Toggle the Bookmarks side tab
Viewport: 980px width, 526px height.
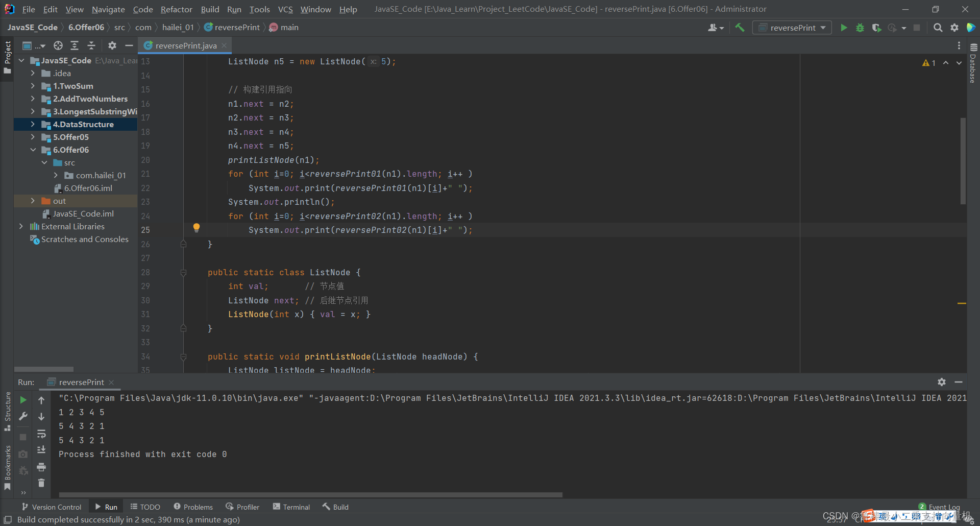point(7,467)
